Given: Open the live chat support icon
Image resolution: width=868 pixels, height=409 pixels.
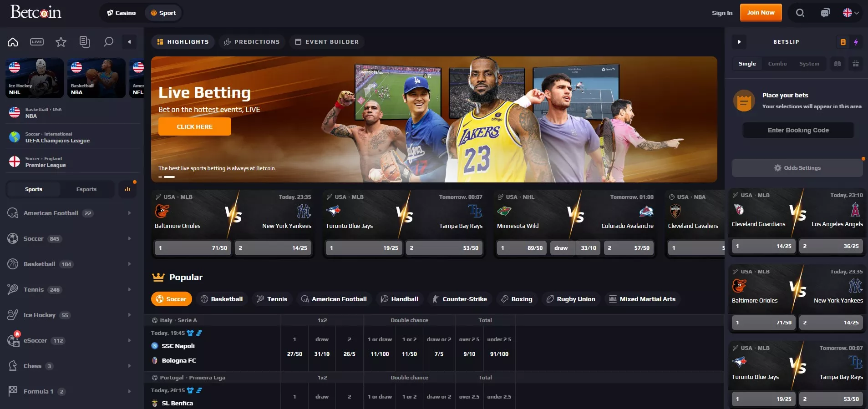Looking at the screenshot, I should click(x=825, y=13).
